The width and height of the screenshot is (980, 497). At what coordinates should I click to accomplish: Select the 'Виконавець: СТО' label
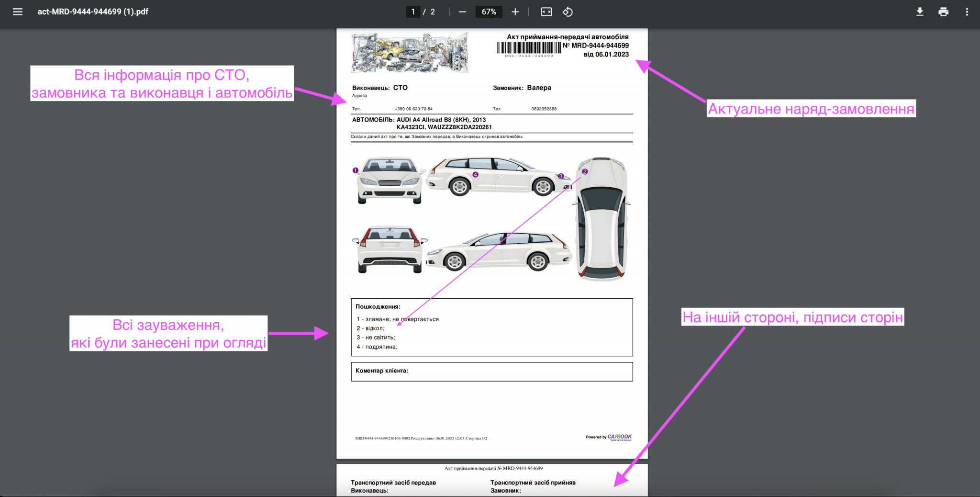(380, 88)
